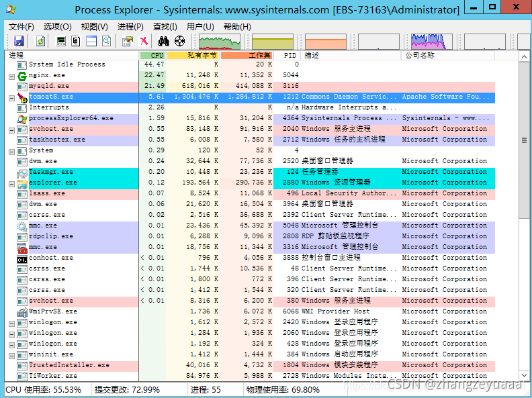
Task: Sort by the 进程 column header
Action: click(72, 55)
